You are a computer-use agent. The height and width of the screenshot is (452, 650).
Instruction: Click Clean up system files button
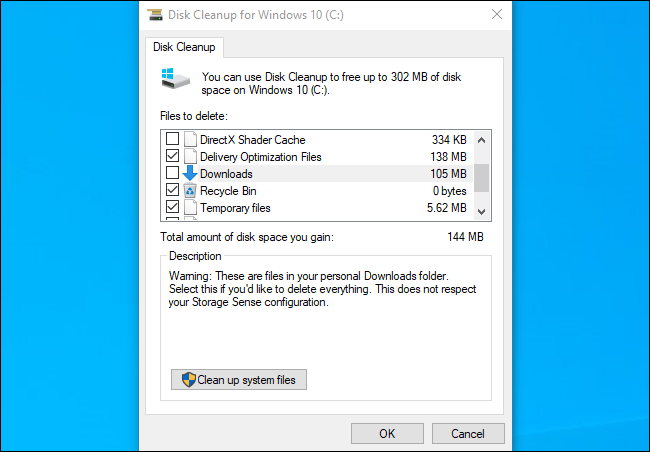[x=239, y=379]
